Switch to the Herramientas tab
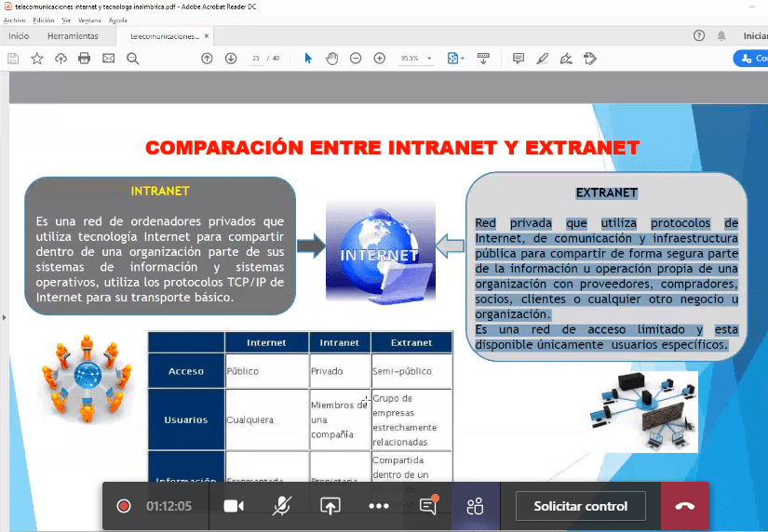Image resolution: width=768 pixels, height=532 pixels. pos(73,36)
